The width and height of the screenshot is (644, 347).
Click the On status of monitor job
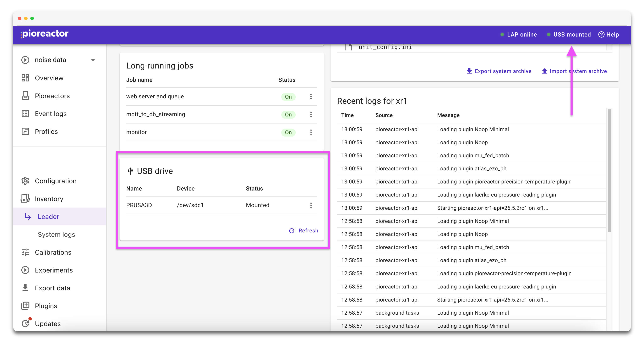[x=288, y=132]
